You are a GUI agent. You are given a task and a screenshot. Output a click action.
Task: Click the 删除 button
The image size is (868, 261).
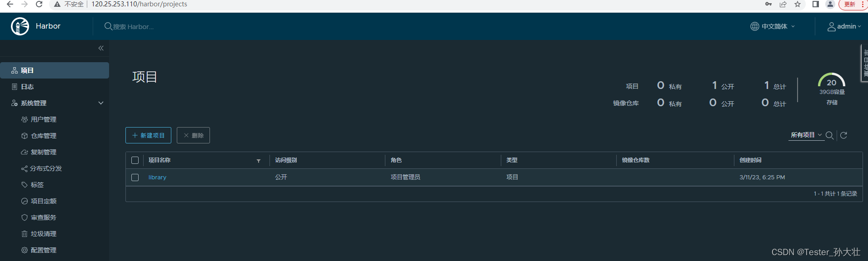click(x=193, y=135)
